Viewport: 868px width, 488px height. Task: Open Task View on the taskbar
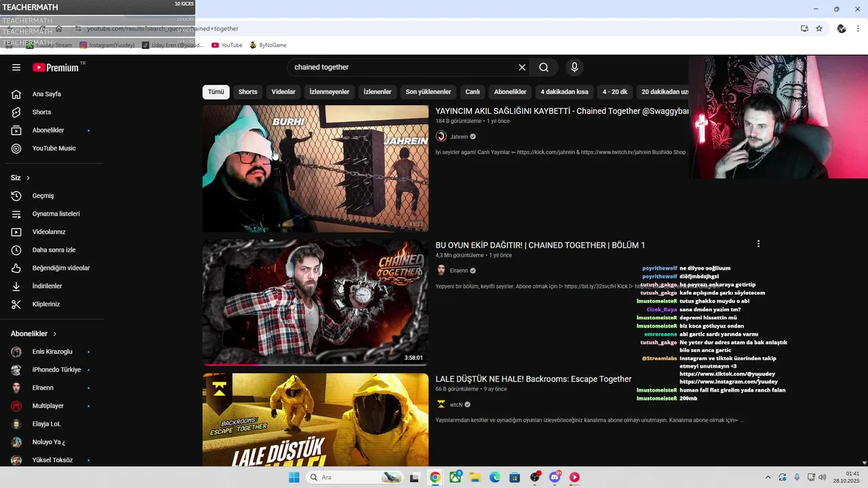(414, 477)
